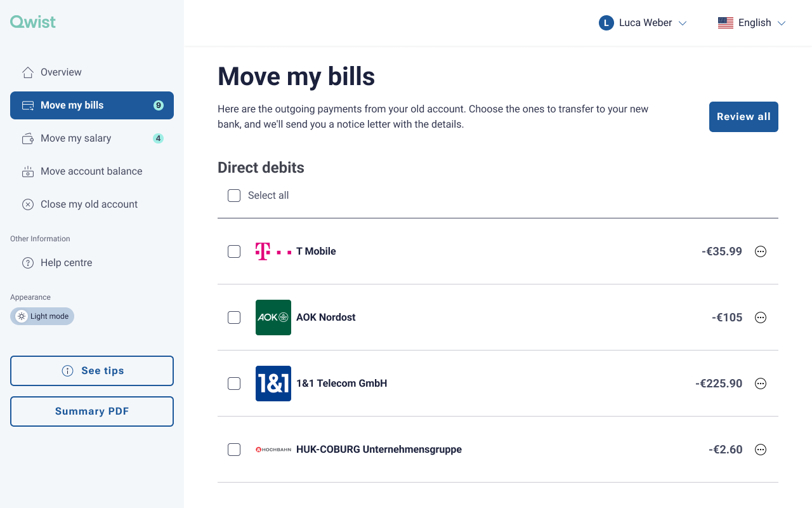Image resolution: width=812 pixels, height=508 pixels.
Task: Tick the AOK Nordost checkbox
Action: (x=234, y=317)
